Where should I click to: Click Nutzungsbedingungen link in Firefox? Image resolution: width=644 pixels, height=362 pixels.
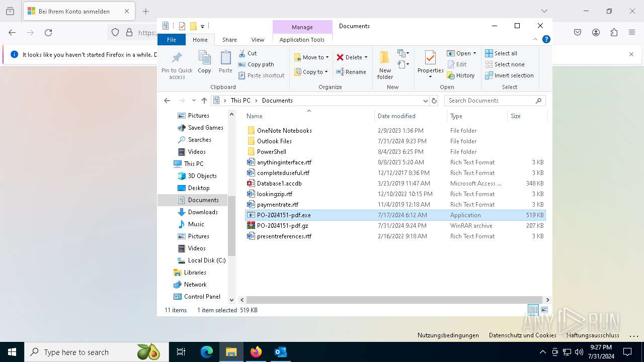tap(448, 335)
